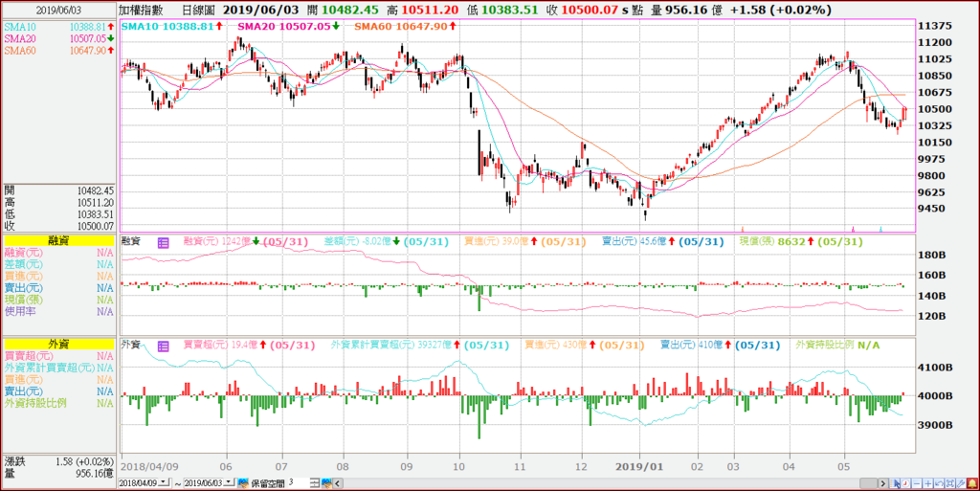Screen dimensions: 980x491
Task: Click 2018/04/09 label on time axis
Action: point(148,467)
